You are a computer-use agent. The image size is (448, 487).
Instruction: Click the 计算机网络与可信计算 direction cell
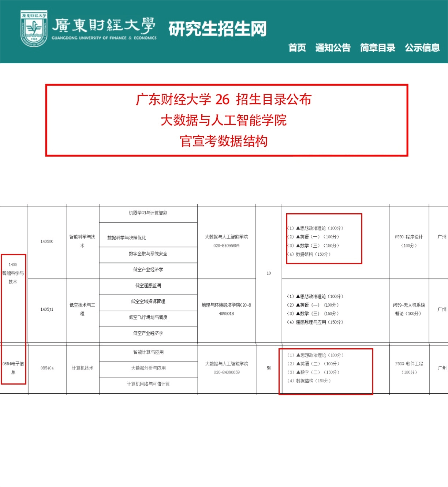click(148, 384)
